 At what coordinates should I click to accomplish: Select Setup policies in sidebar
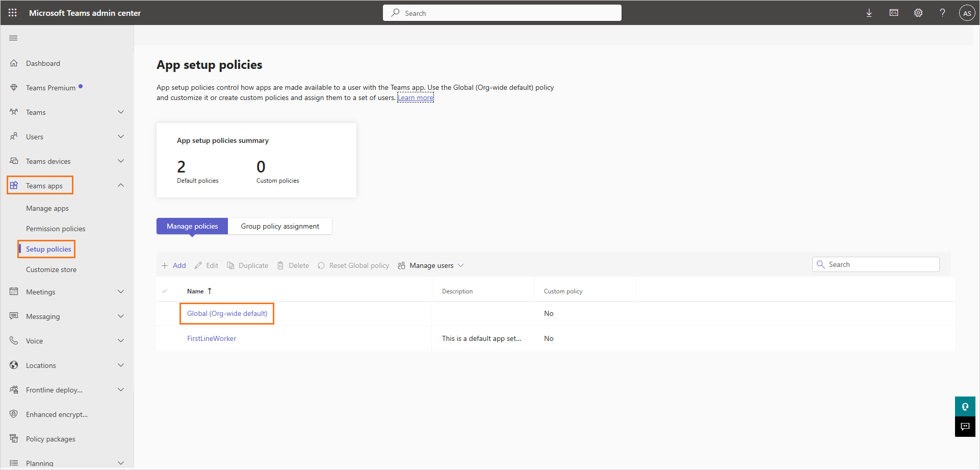pyautogui.click(x=48, y=249)
